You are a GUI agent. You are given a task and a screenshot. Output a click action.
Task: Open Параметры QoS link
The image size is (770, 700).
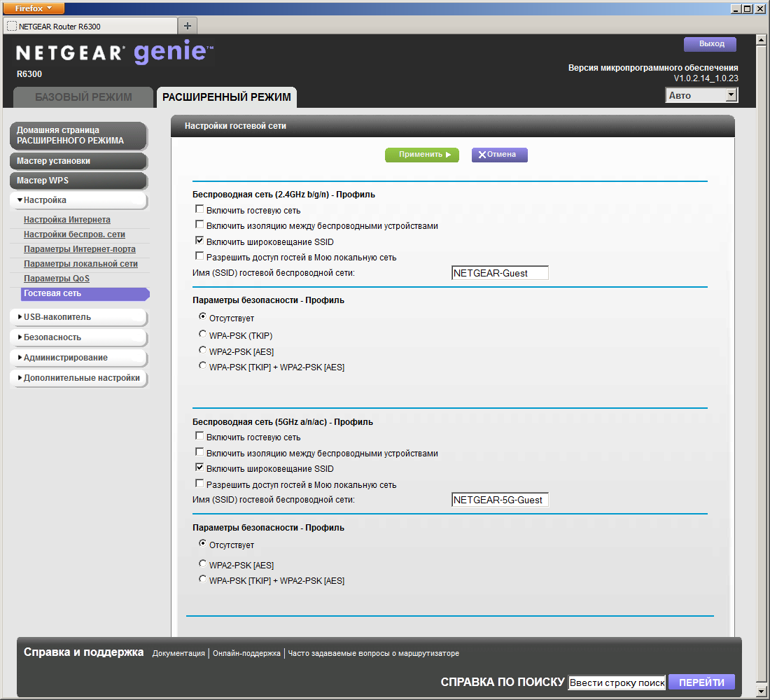coord(57,279)
